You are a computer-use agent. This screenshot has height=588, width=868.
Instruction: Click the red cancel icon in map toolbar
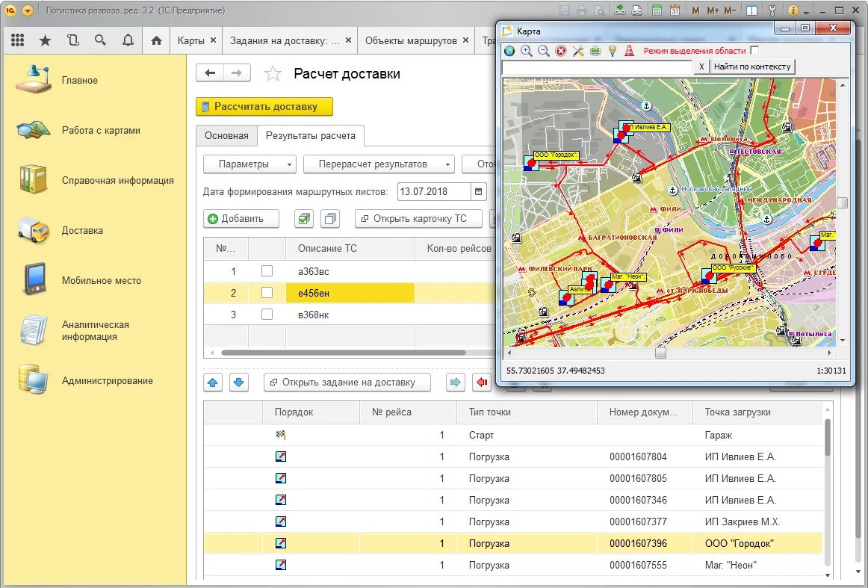561,51
